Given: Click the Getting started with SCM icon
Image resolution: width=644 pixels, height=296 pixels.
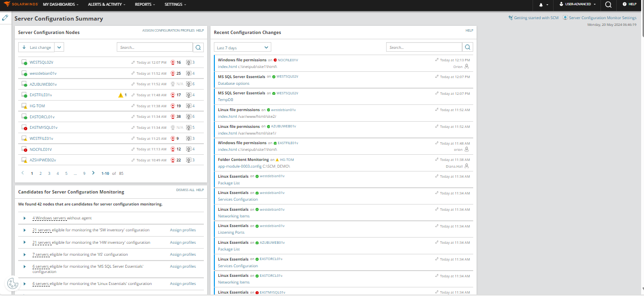Looking at the screenshot, I should coord(511,18).
